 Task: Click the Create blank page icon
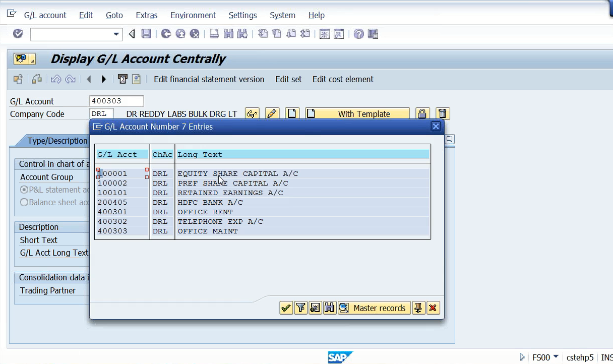(x=292, y=113)
